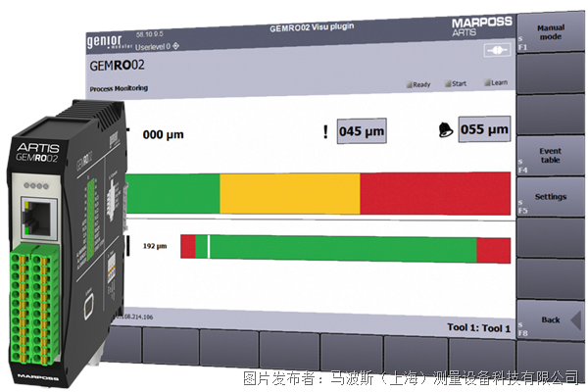Click the yellow zone of the limit bar
Viewport: 588px width, 392px height.
click(289, 192)
